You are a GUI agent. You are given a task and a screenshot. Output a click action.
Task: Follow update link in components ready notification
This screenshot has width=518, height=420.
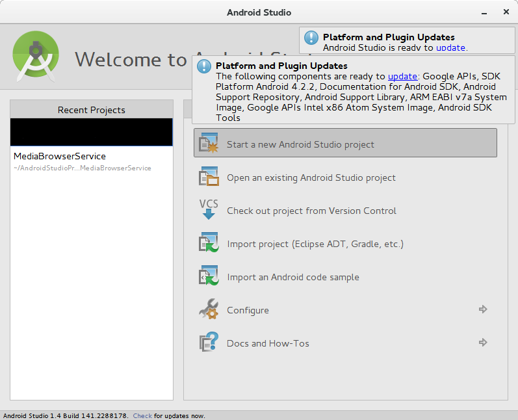tap(403, 76)
